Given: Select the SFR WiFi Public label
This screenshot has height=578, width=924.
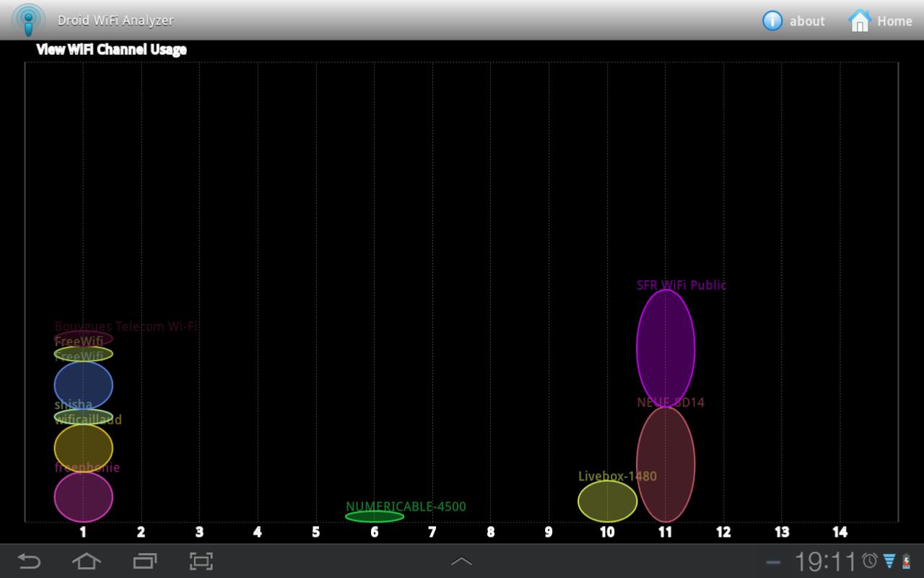Looking at the screenshot, I should (681, 285).
